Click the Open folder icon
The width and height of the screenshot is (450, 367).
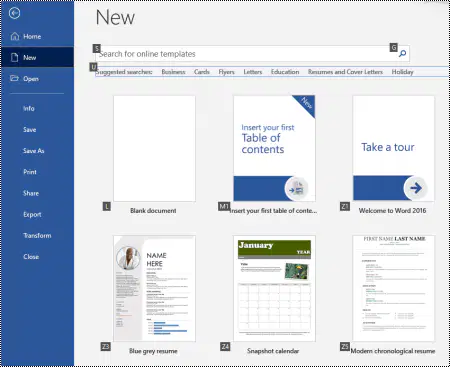[x=14, y=78]
